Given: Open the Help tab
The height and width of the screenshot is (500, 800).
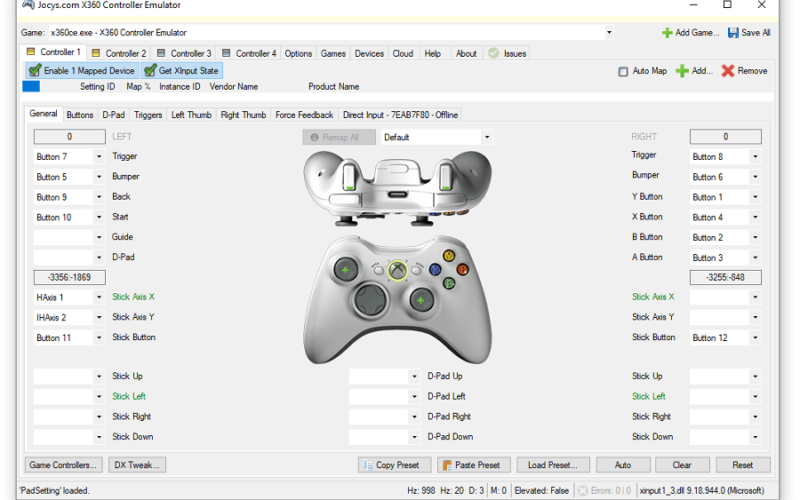Looking at the screenshot, I should pos(433,53).
